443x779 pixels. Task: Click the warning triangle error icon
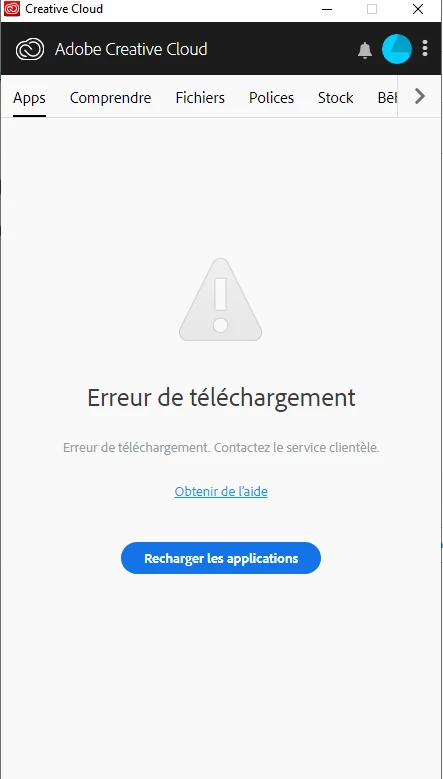point(221,300)
